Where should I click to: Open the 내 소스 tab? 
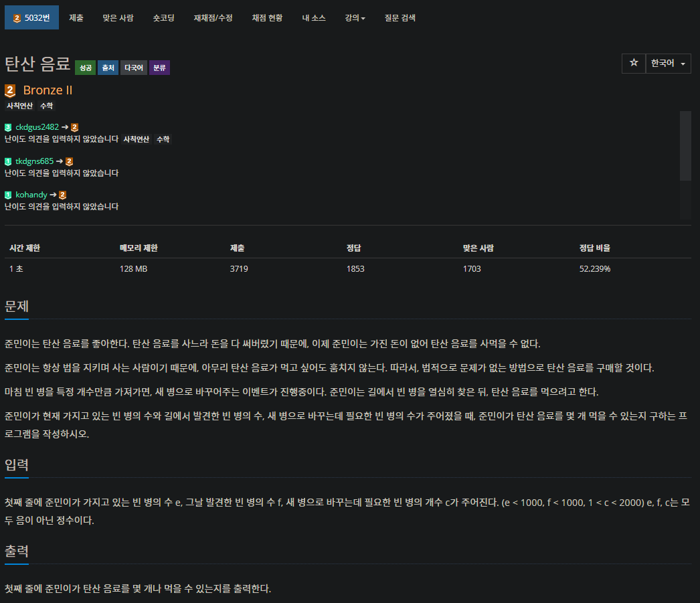click(x=313, y=18)
